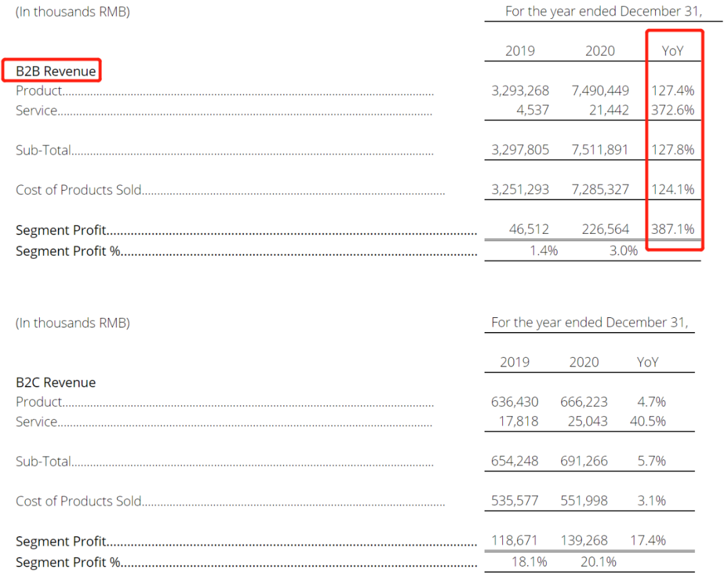Viewport: 728px width, 584px height.
Task: Select B2C Sub-Total 2019 value 654,248
Action: [x=515, y=461]
